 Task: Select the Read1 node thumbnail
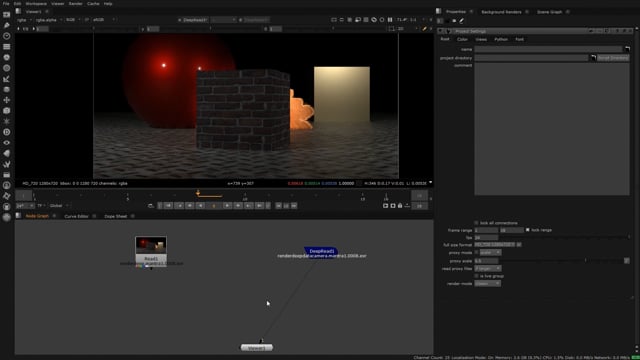[x=151, y=245]
